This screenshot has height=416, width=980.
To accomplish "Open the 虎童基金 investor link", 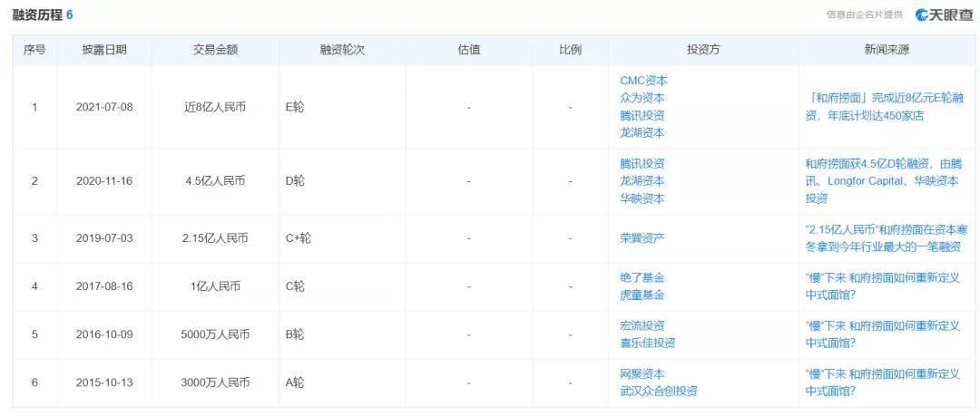I will [642, 295].
